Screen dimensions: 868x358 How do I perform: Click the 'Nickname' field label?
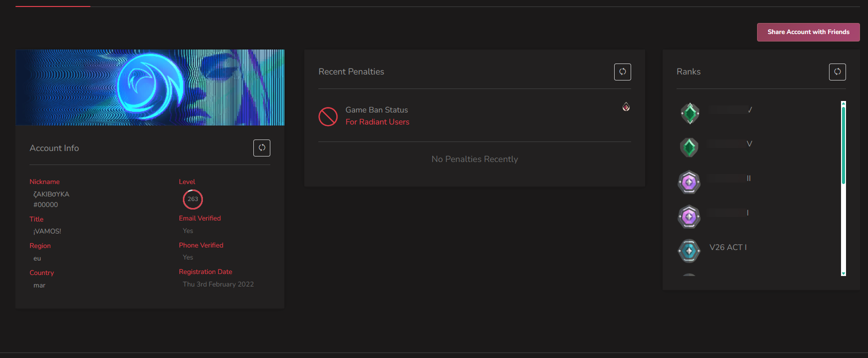pyautogui.click(x=44, y=182)
